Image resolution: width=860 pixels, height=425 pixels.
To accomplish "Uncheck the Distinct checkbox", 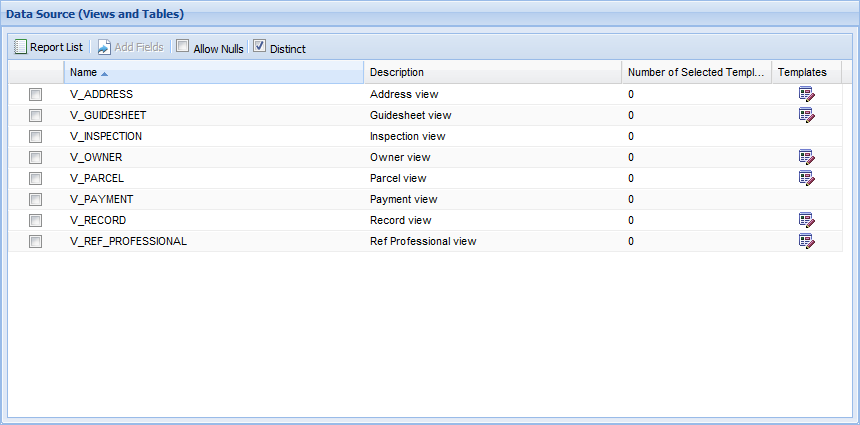I will 259,46.
